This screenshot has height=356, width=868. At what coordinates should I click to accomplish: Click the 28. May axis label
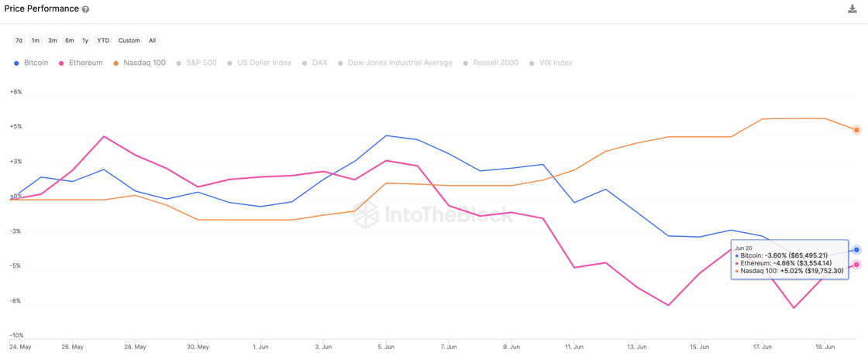coord(136,349)
